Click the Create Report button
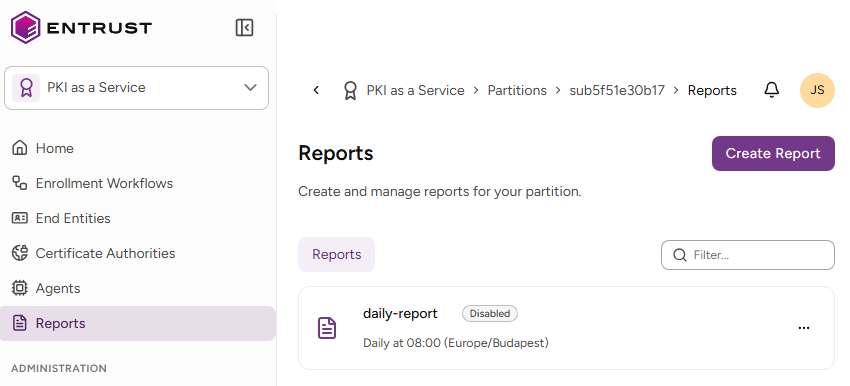This screenshot has width=850, height=386. click(x=773, y=153)
